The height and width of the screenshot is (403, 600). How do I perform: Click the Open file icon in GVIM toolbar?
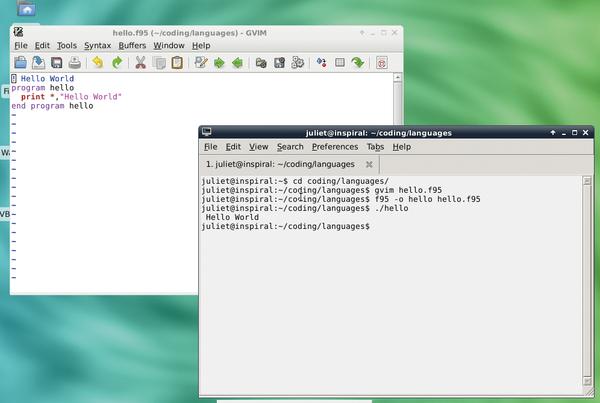click(x=20, y=62)
